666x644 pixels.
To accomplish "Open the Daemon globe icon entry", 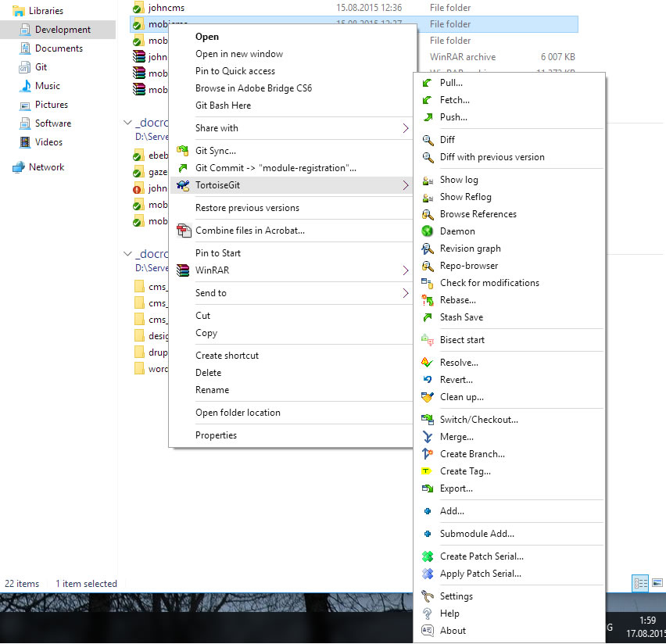I will 427,231.
